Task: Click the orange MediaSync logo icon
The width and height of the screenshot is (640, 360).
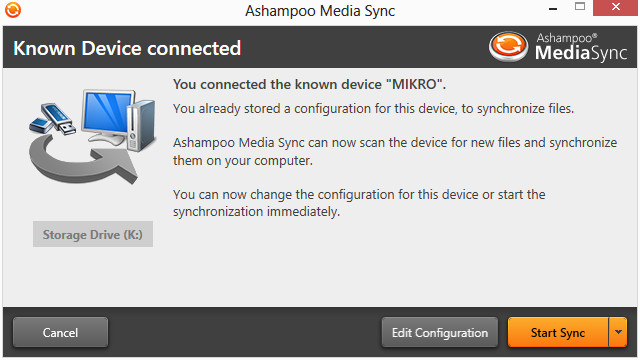Action: [508, 46]
